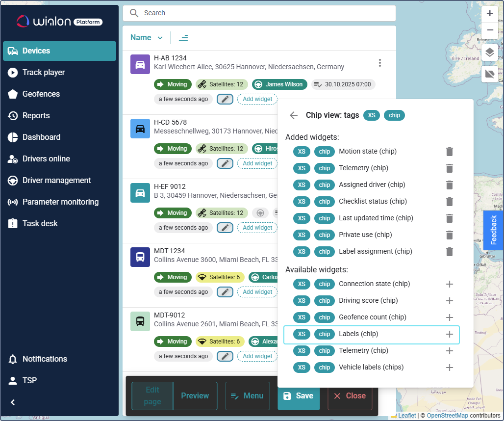Image resolution: width=504 pixels, height=421 pixels.
Task: Zoom in on the map
Action: [x=489, y=14]
